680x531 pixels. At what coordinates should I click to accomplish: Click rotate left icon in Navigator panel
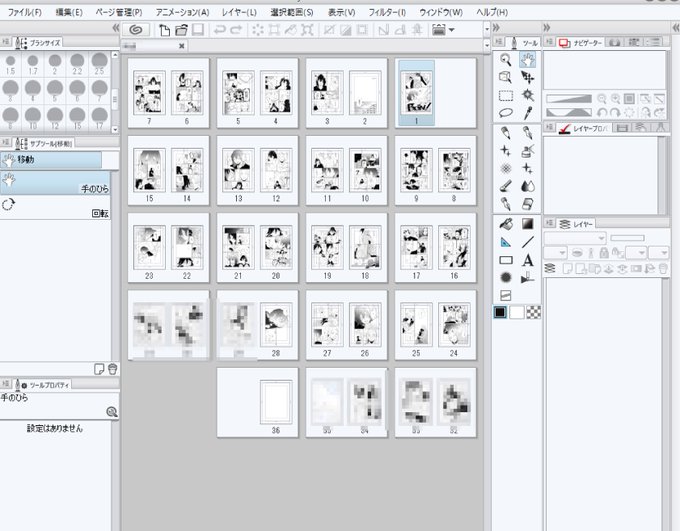602,113
